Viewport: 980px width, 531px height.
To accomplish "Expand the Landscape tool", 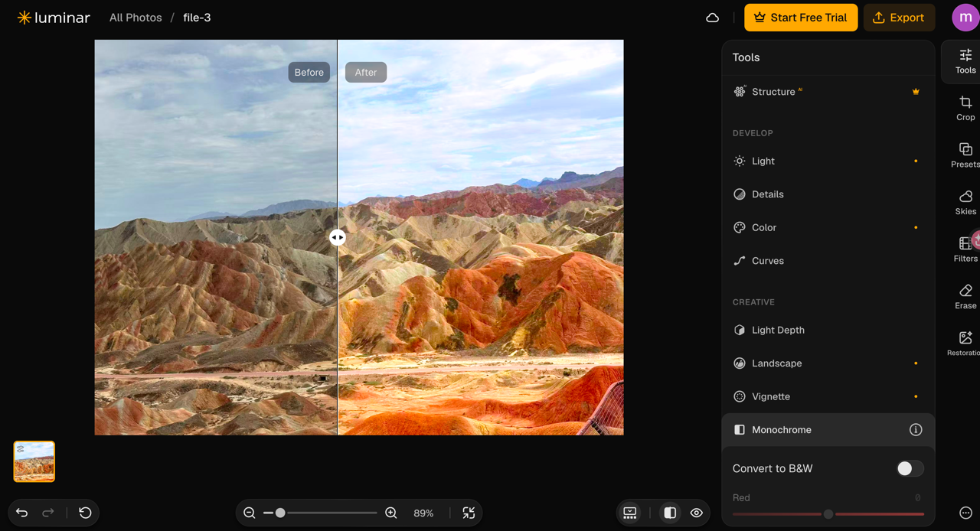I will 828,363.
